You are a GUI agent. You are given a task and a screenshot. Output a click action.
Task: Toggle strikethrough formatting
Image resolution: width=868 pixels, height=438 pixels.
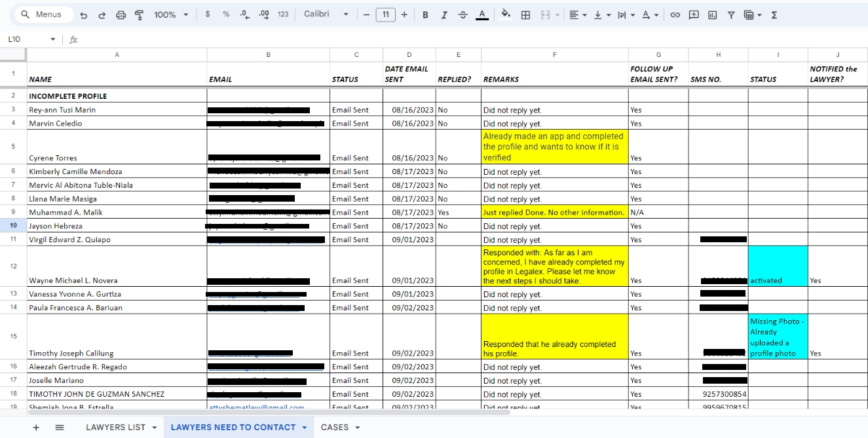tap(463, 14)
